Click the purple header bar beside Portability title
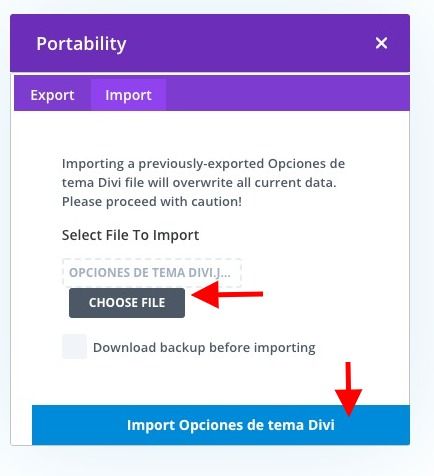 click(250, 43)
